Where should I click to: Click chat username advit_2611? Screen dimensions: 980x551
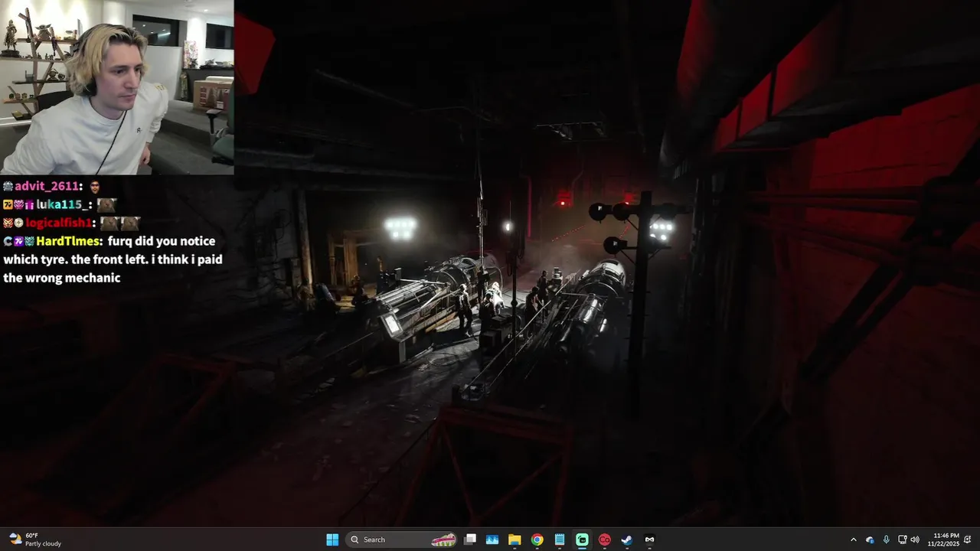[x=46, y=186]
